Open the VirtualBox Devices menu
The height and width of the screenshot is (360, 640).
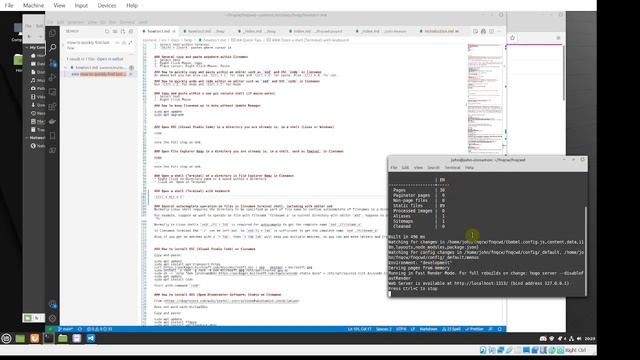107,5
